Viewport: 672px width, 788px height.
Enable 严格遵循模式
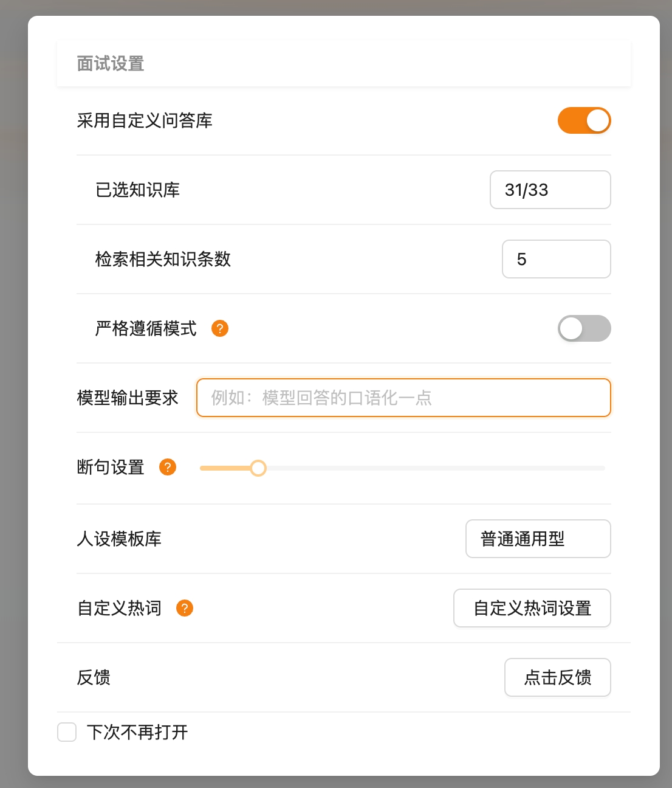(584, 328)
